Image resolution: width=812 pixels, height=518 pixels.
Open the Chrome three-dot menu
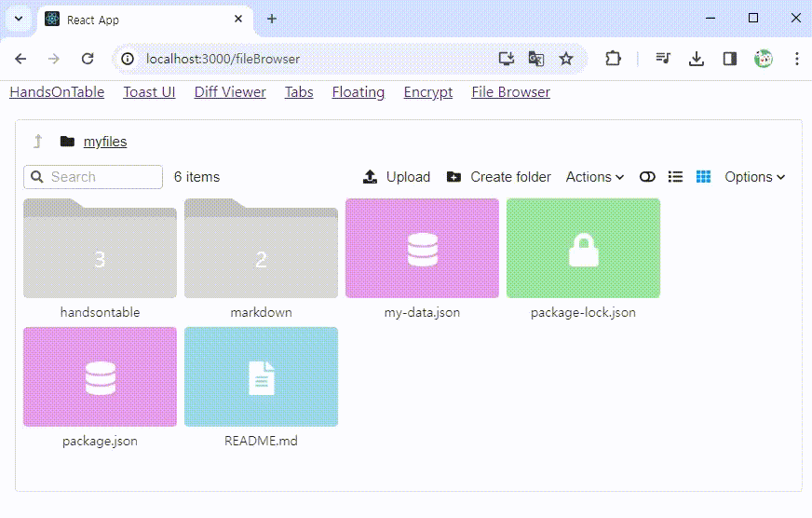pyautogui.click(x=796, y=59)
